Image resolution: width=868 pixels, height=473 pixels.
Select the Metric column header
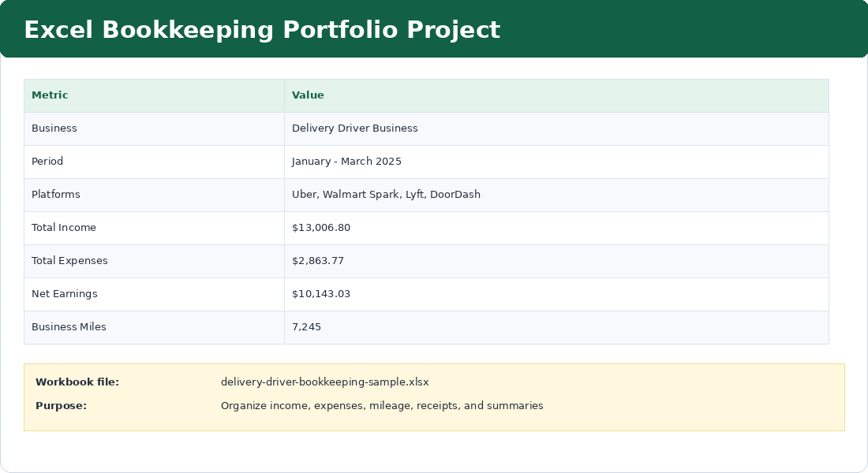tap(154, 95)
